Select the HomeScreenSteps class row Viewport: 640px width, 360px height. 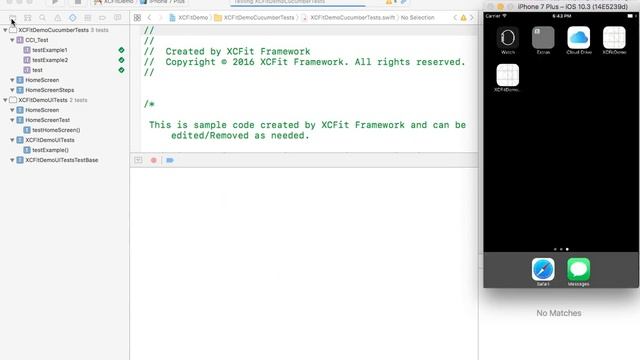[49, 90]
